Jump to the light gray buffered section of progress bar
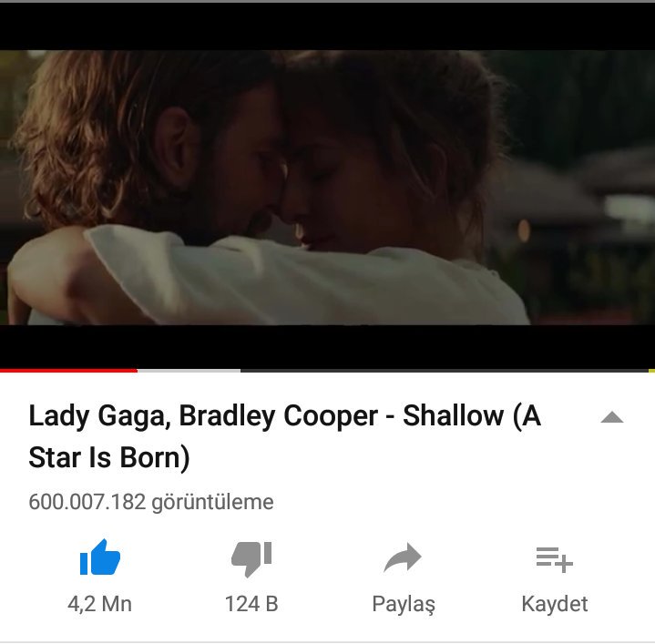Viewport: 655px width, 644px height. [x=189, y=371]
